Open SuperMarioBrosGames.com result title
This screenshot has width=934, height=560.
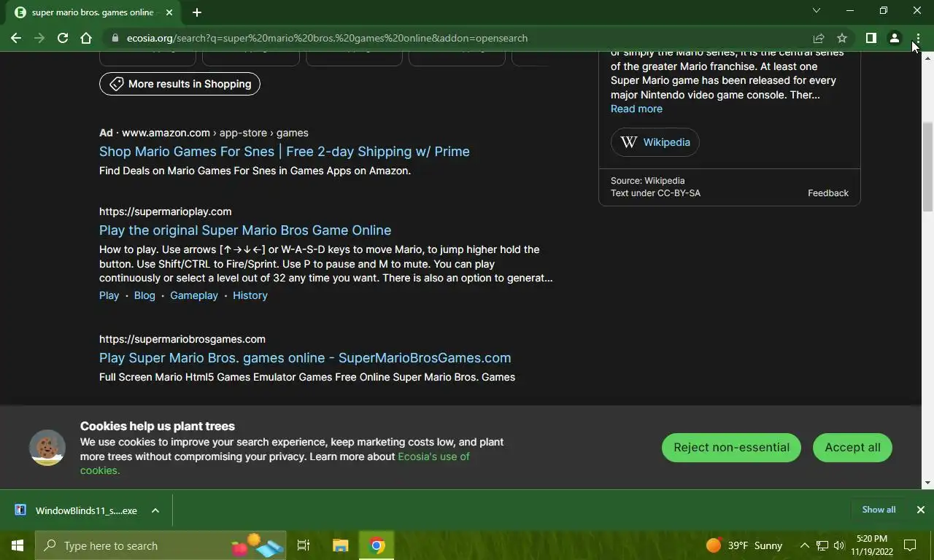coord(305,358)
